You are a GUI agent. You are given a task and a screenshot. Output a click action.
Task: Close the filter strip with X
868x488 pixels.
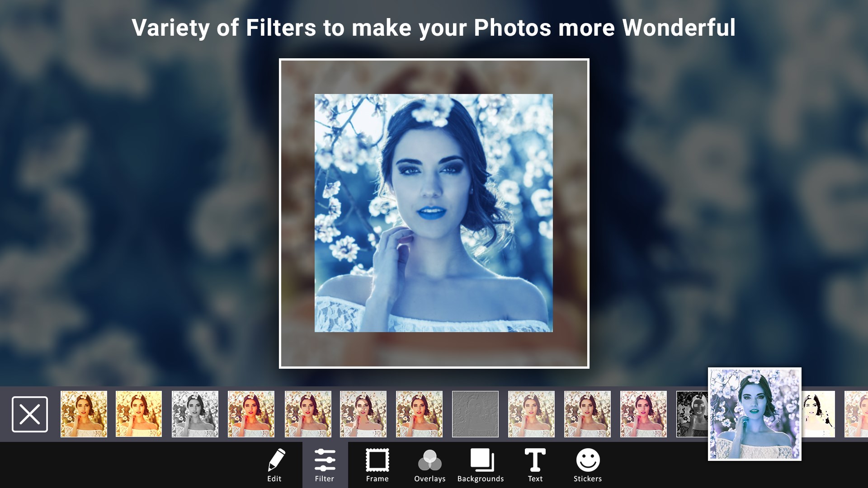30,414
